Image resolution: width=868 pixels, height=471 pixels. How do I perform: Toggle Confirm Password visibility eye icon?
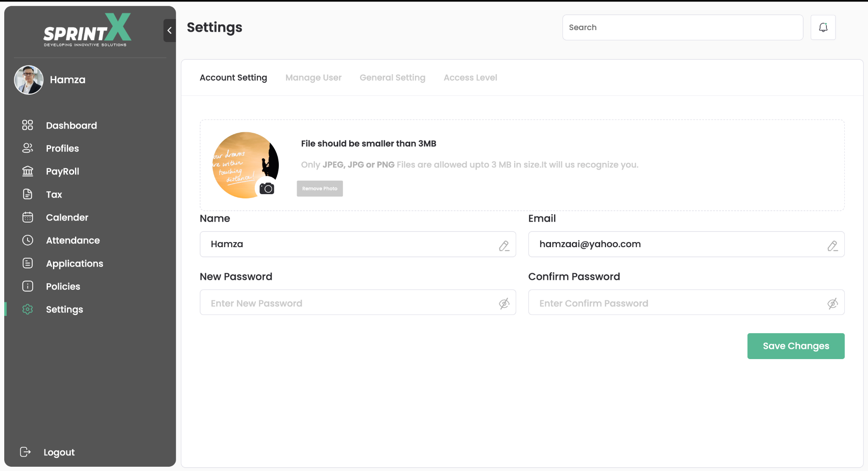click(x=832, y=303)
